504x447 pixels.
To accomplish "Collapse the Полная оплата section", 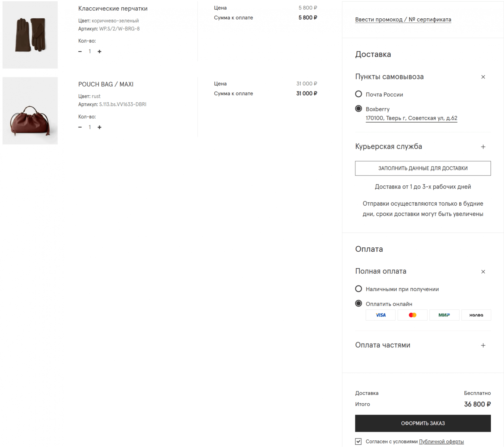I will point(483,272).
